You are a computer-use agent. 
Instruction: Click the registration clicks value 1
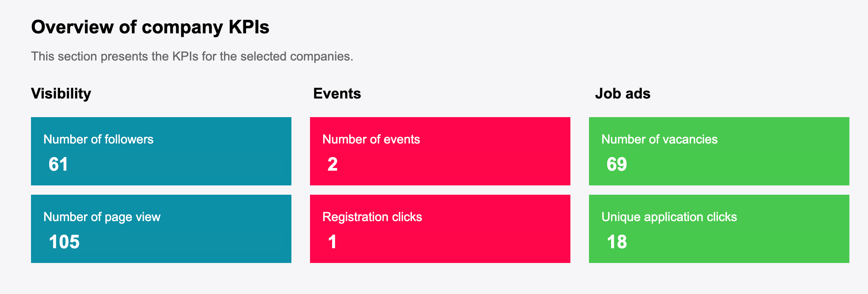(332, 242)
